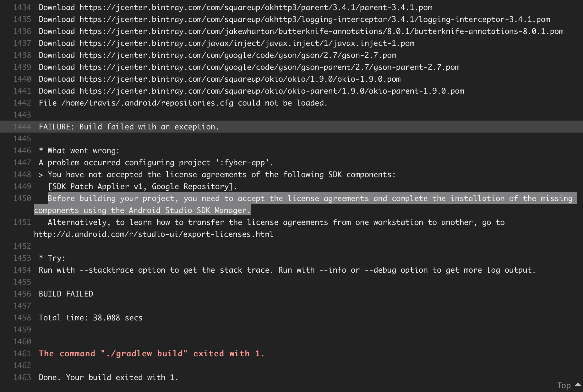Click line number 1434

pyautogui.click(x=22, y=7)
